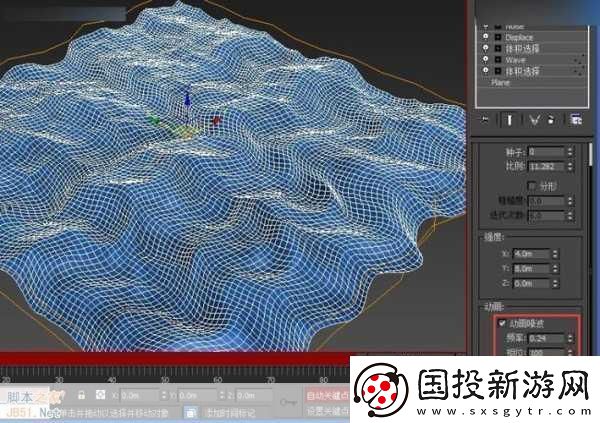Enable the 分形 (Fractal) checkbox
Screen dimensions: 600x423
pos(532,186)
